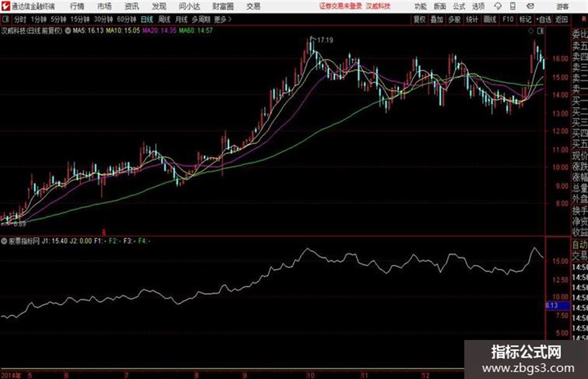
Task: Click month 10 marker on time axis
Action: pos(310,375)
